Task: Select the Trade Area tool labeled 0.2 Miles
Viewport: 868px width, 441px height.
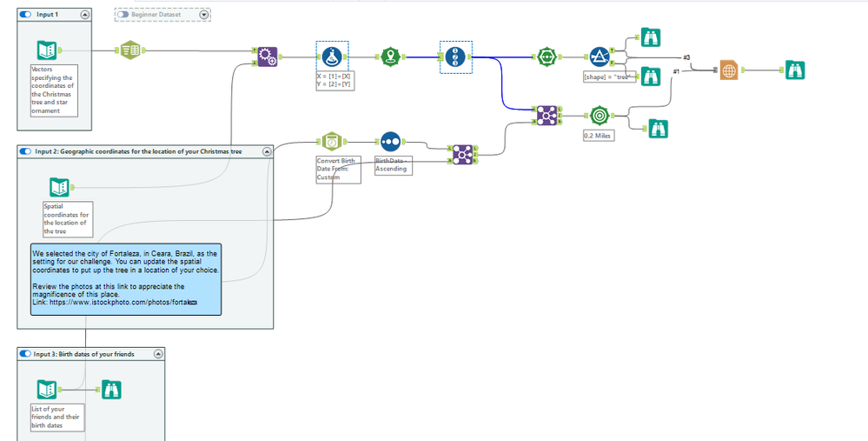Action: tap(599, 115)
